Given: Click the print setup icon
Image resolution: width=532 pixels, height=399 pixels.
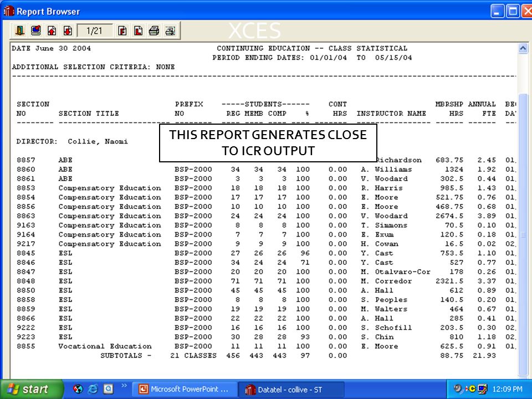Looking at the screenshot, I should pyautogui.click(x=170, y=31).
